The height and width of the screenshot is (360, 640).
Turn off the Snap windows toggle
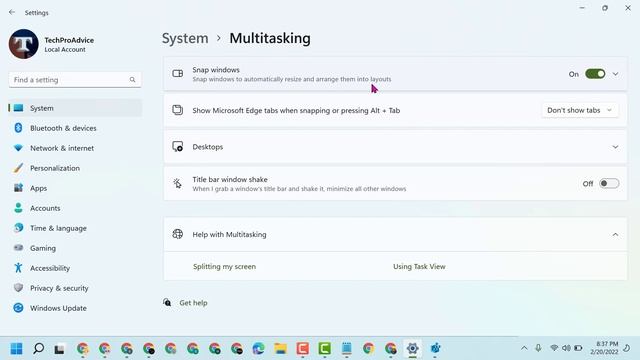[x=595, y=74]
